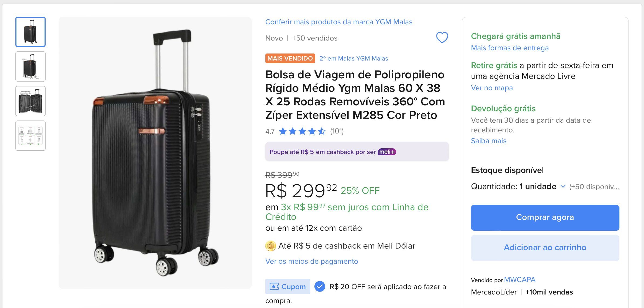The image size is (644, 308).
Task: Click Adicionar ao carrinho button
Action: [545, 248]
